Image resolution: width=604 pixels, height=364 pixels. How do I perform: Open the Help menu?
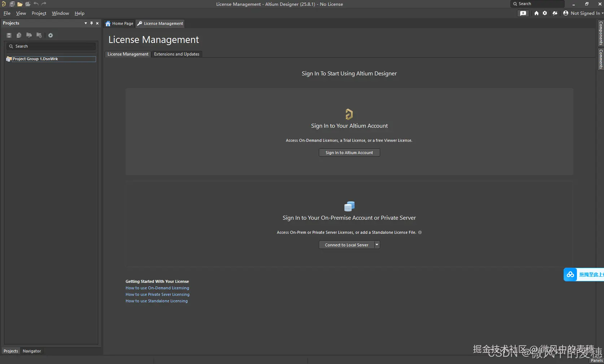pos(79,13)
